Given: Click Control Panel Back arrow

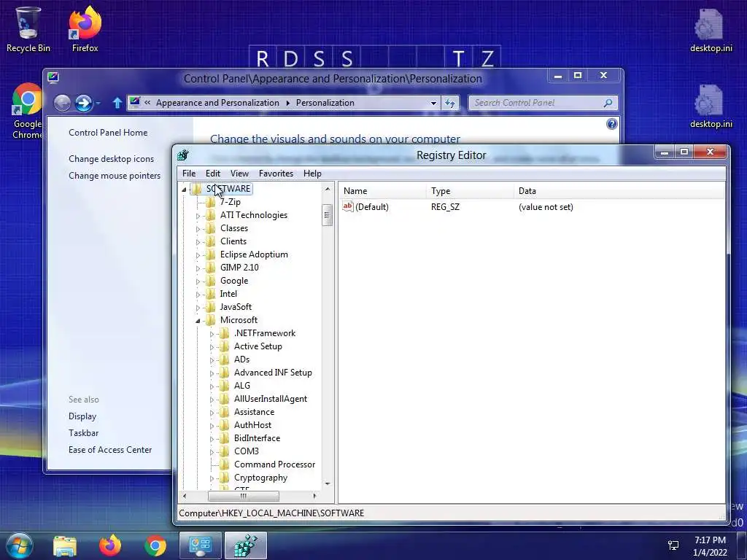Looking at the screenshot, I should [62, 103].
